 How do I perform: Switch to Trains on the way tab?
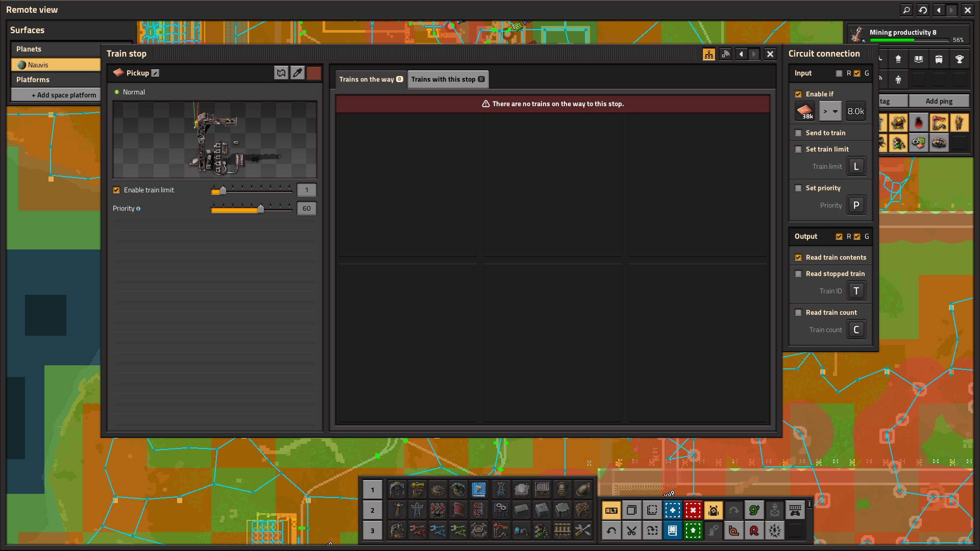coord(371,80)
